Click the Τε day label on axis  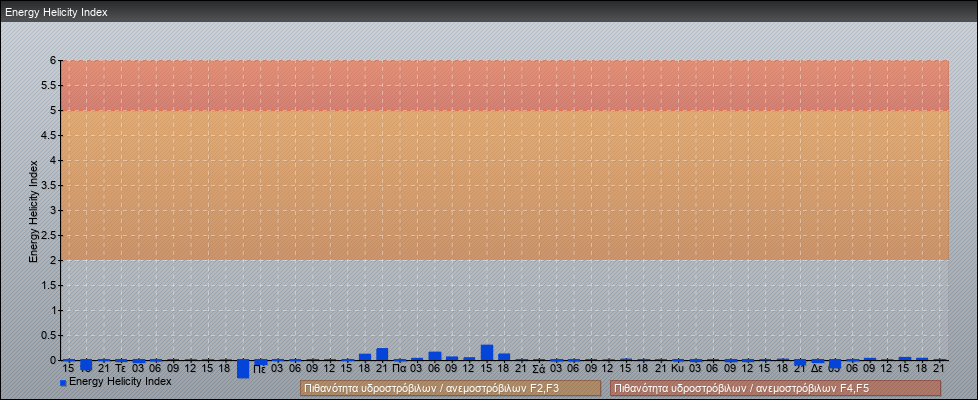[121, 369]
